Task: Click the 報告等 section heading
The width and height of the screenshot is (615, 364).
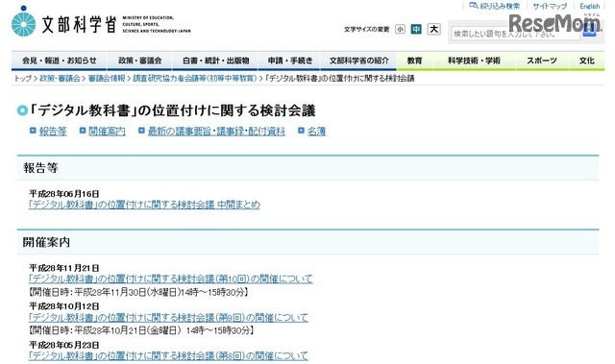Action: coord(40,168)
